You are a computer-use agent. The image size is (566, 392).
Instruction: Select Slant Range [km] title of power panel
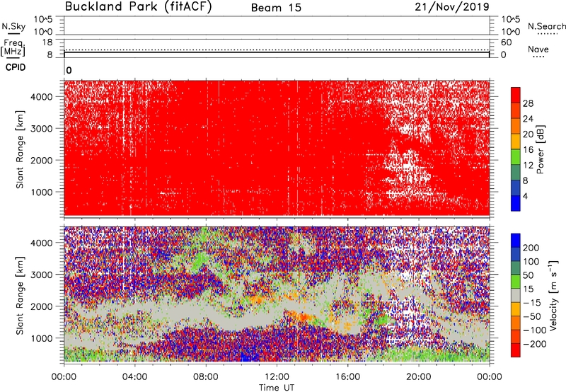tap(20, 150)
